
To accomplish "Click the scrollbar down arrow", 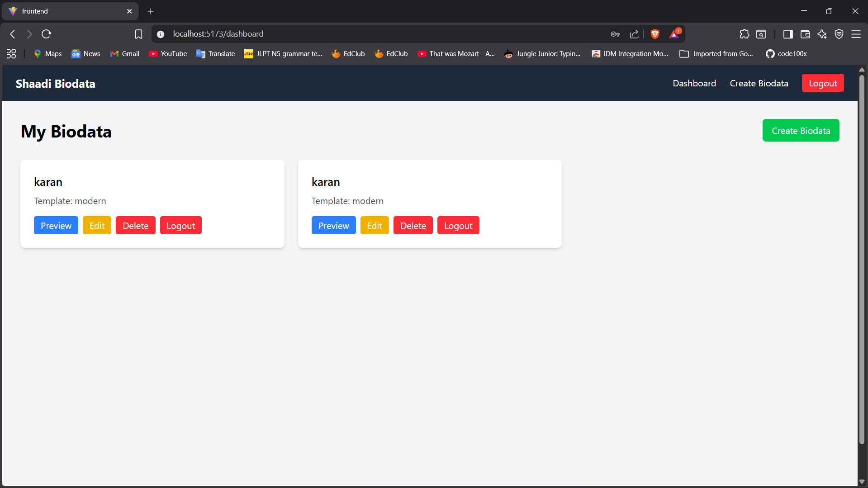I will tap(862, 482).
